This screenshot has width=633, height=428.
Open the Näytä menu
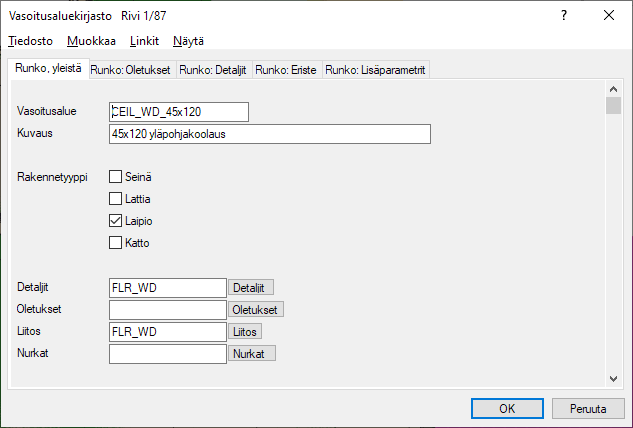(188, 41)
